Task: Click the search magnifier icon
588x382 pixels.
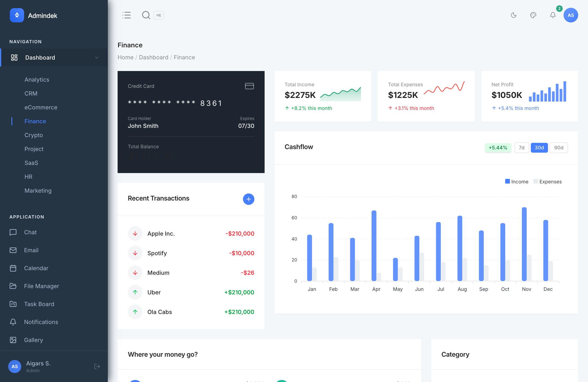Action: click(x=146, y=15)
